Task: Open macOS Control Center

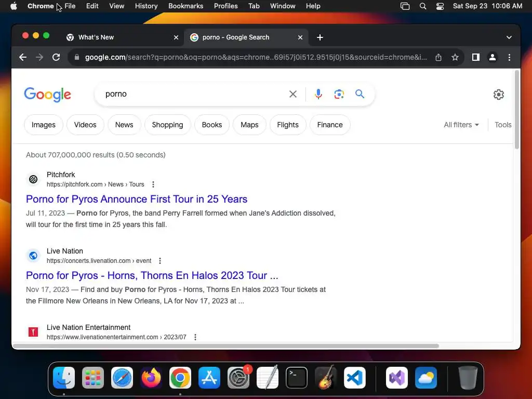Action: 440,6
